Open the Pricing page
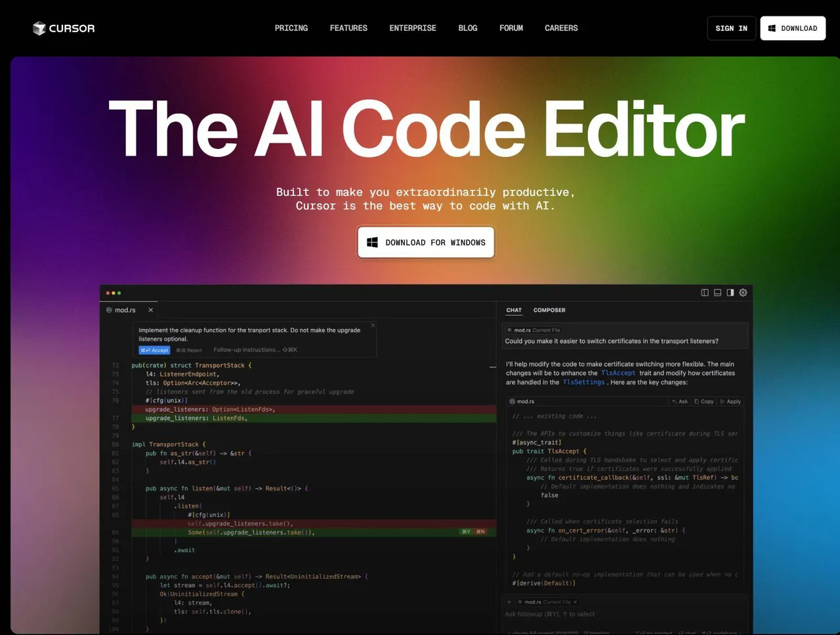The height and width of the screenshot is (635, 840). [x=291, y=28]
